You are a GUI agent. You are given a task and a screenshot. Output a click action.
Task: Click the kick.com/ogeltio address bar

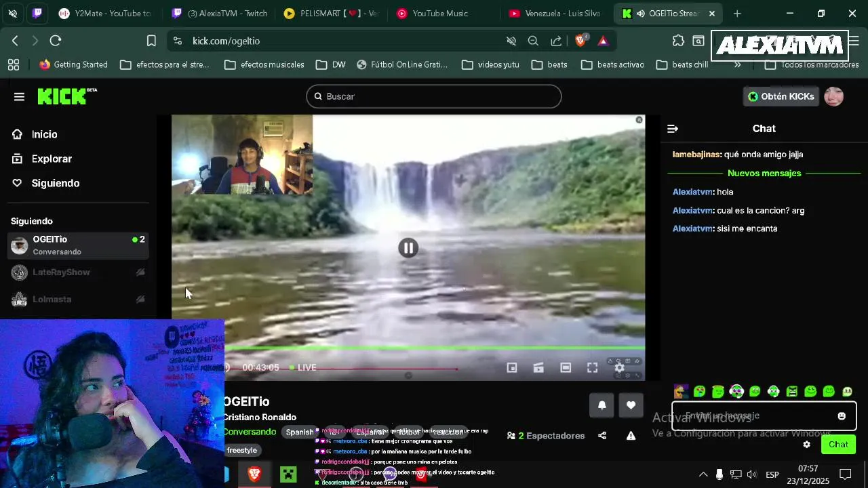pyautogui.click(x=339, y=41)
